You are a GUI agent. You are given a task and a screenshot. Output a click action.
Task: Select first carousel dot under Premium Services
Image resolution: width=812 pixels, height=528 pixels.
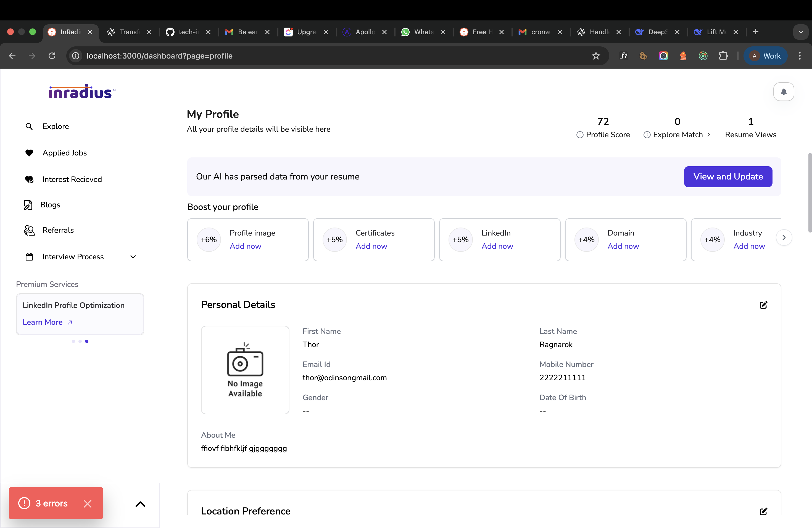coord(73,341)
